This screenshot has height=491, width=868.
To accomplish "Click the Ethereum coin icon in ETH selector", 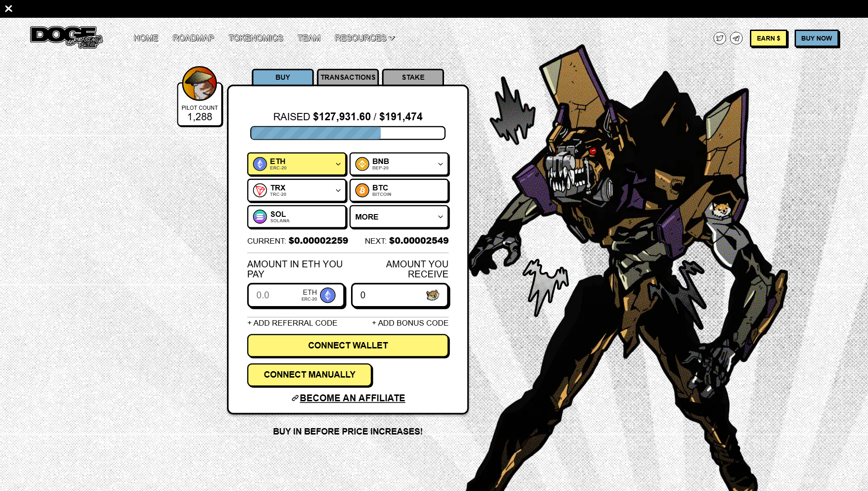I will [260, 164].
